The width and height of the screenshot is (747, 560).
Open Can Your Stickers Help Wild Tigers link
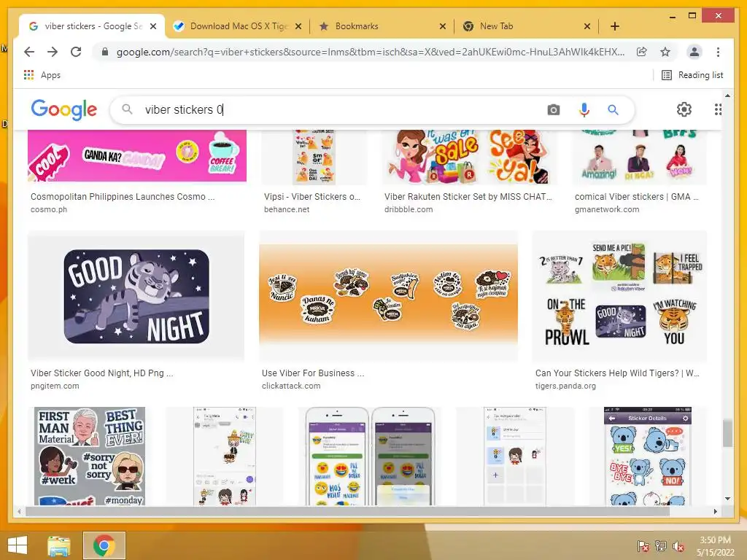coord(617,373)
